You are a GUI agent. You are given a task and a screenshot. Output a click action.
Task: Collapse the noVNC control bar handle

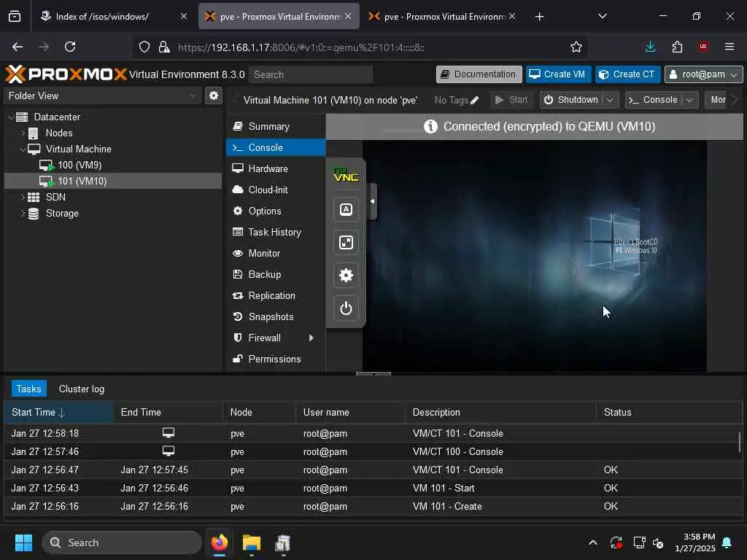click(x=373, y=201)
